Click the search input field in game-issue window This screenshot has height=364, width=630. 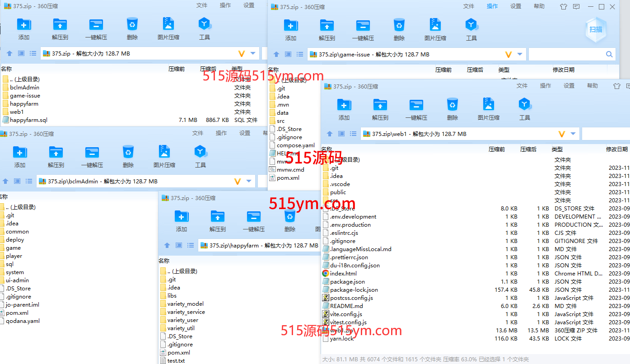565,54
